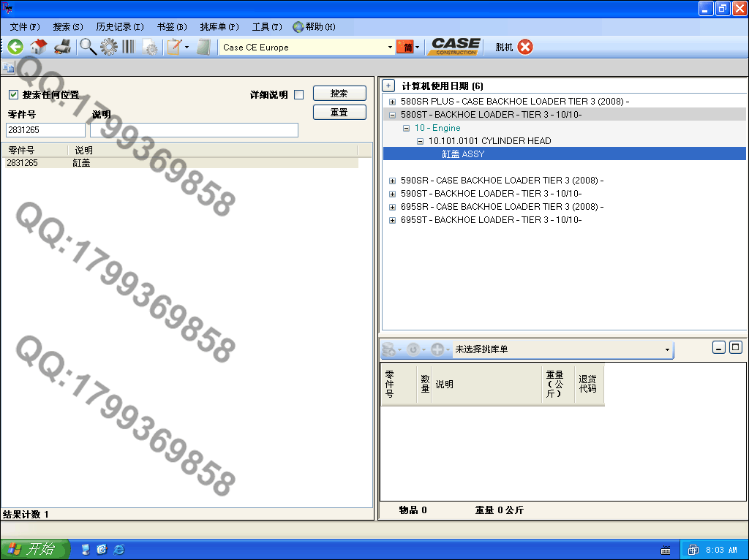Open search with magnifying glass icon

point(88,48)
